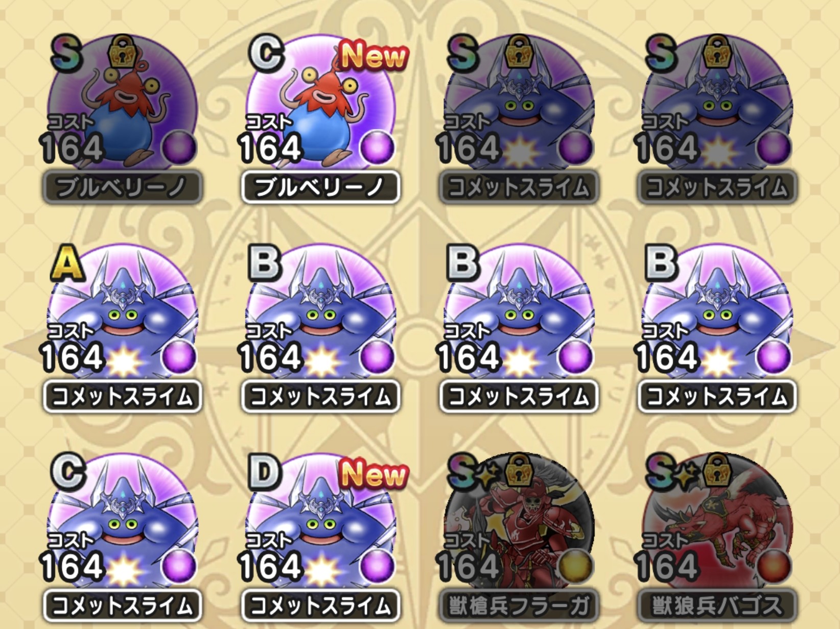Click the red orb on 獣狼兵バゴス
This screenshot has width=840, height=629.
pyautogui.click(x=774, y=566)
